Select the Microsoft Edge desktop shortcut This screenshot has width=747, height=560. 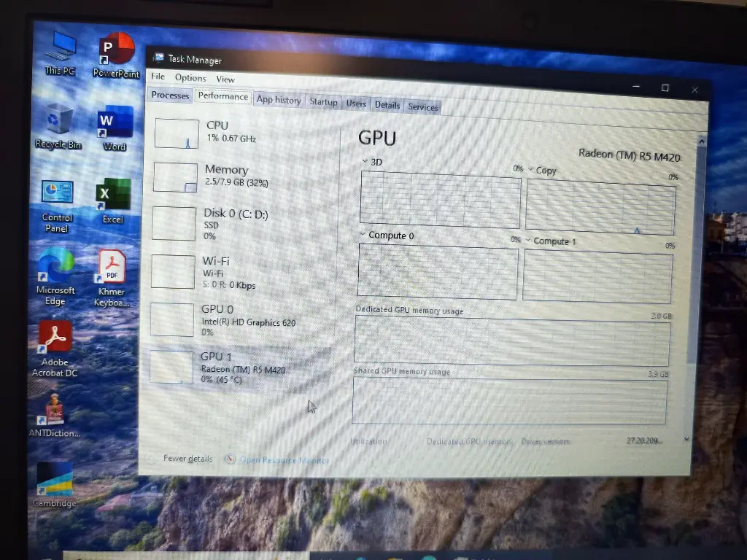55,277
